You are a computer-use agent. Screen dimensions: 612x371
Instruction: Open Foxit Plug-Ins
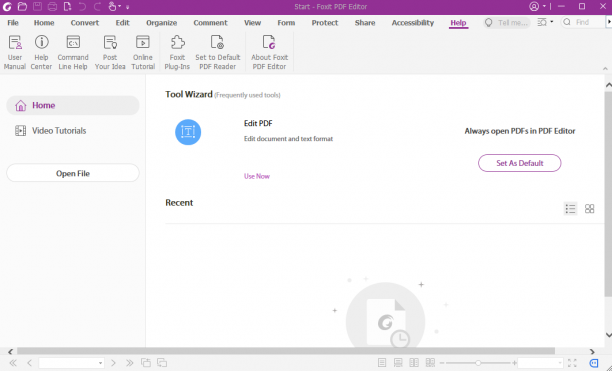[x=177, y=53]
